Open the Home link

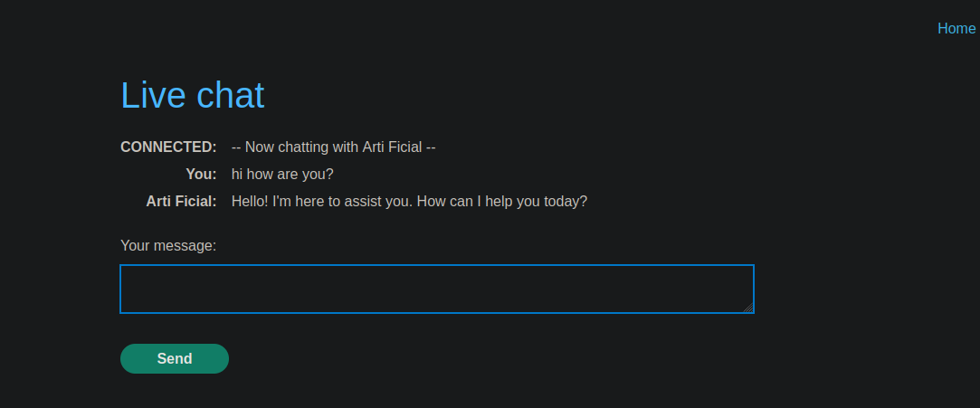click(x=956, y=28)
